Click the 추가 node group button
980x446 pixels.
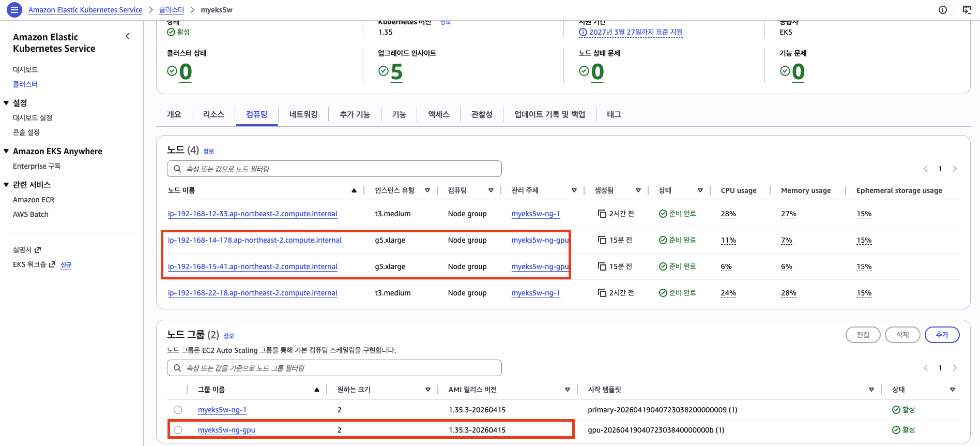[942, 335]
